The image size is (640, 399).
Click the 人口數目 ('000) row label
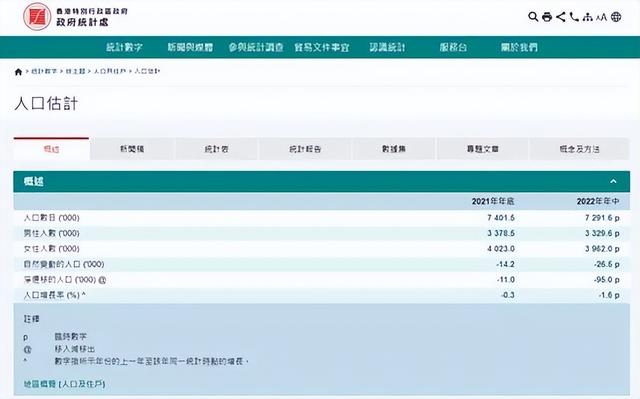(51, 218)
